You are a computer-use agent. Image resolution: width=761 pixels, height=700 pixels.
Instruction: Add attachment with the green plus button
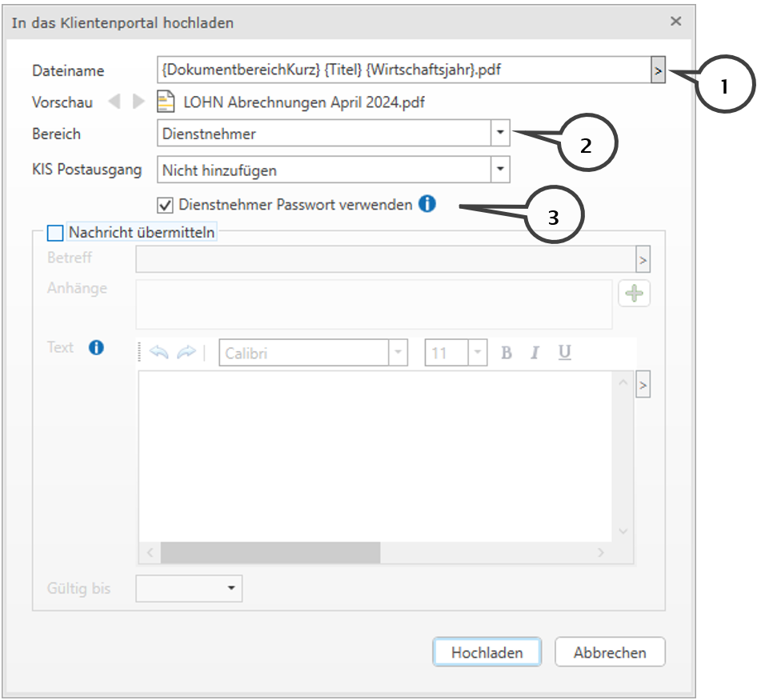[x=634, y=294]
